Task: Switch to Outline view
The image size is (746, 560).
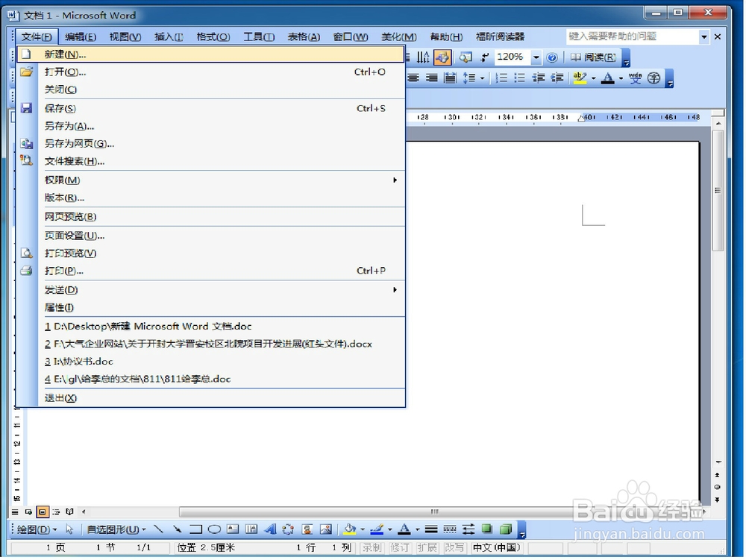Action: pyautogui.click(x=56, y=512)
